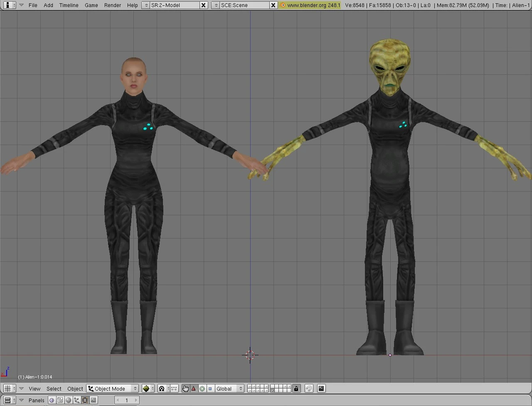Open the Scene context panel icon

(x=93, y=400)
